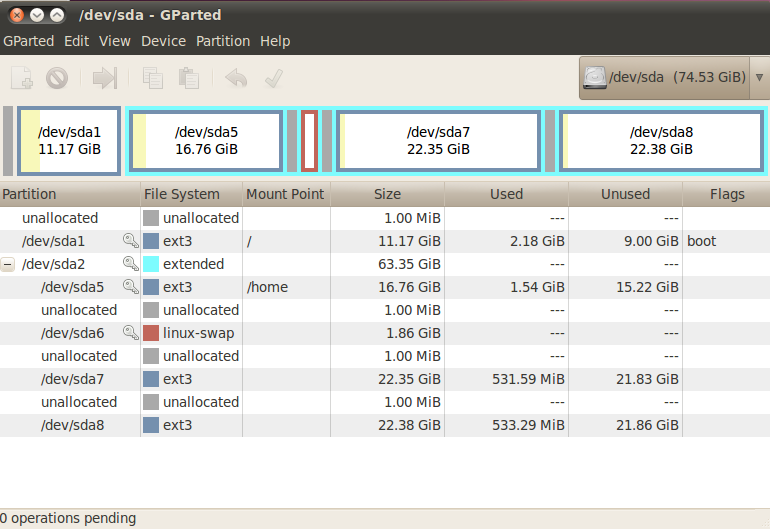770x529 pixels.
Task: Click the 2.18 GiB used value
Action: tap(537, 241)
